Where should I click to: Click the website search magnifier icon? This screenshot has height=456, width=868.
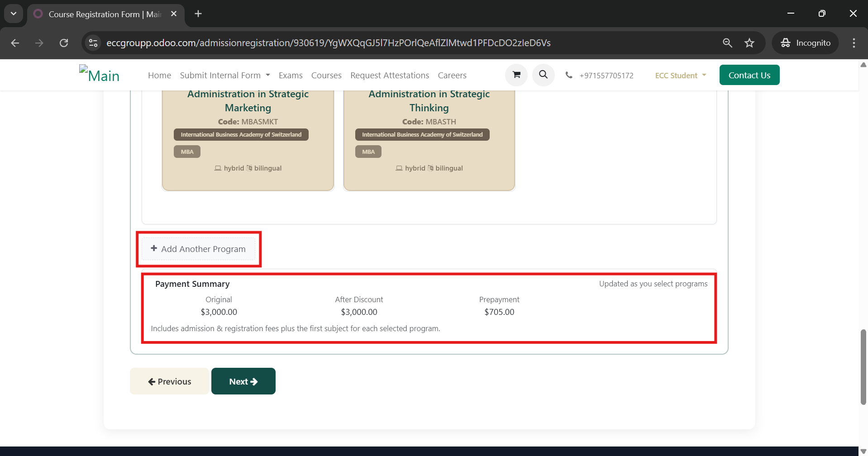pos(543,75)
